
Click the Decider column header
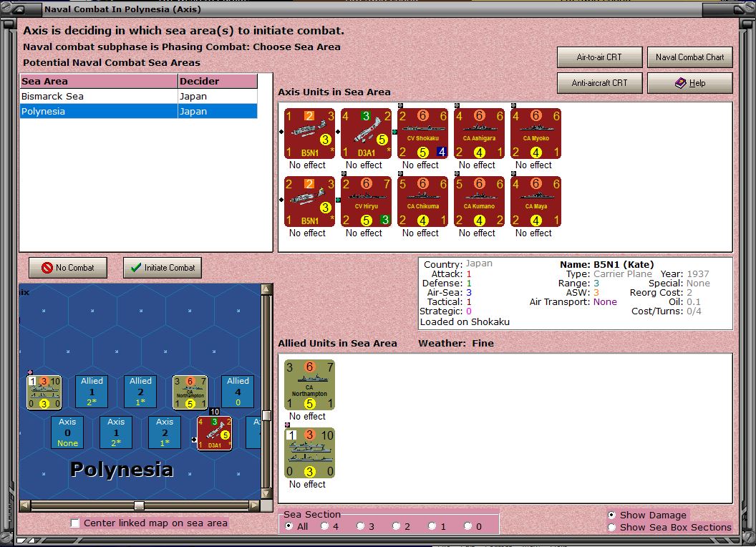coord(218,81)
